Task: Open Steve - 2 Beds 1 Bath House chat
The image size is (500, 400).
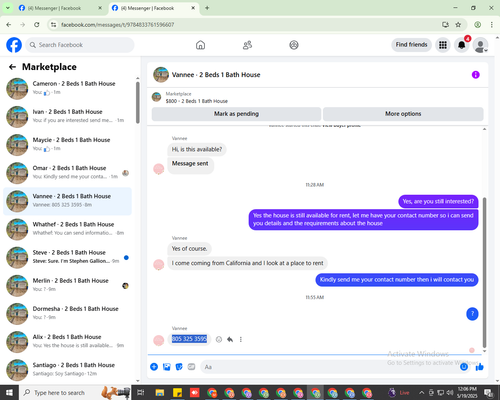Action: point(67,257)
